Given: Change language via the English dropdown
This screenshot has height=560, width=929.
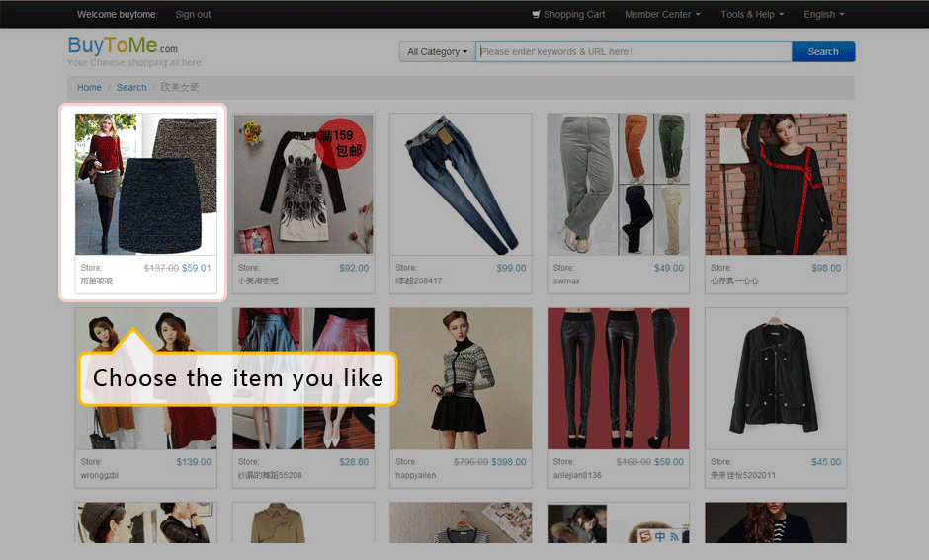Looking at the screenshot, I should 824,14.
